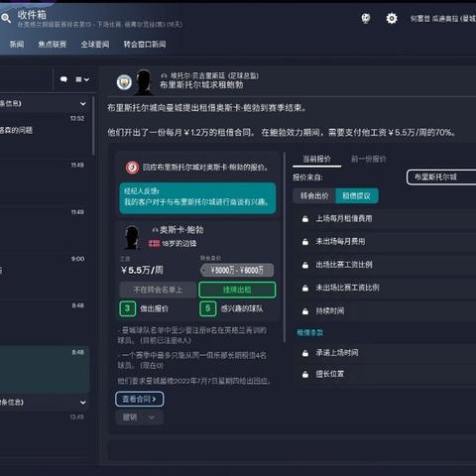Click the Manchester City club badge

pos(124,82)
